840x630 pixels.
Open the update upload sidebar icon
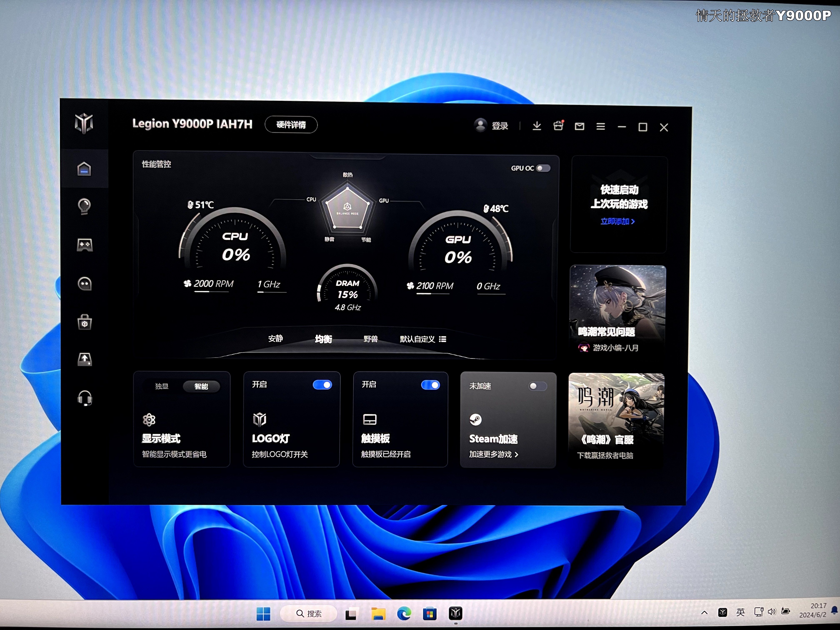84,359
